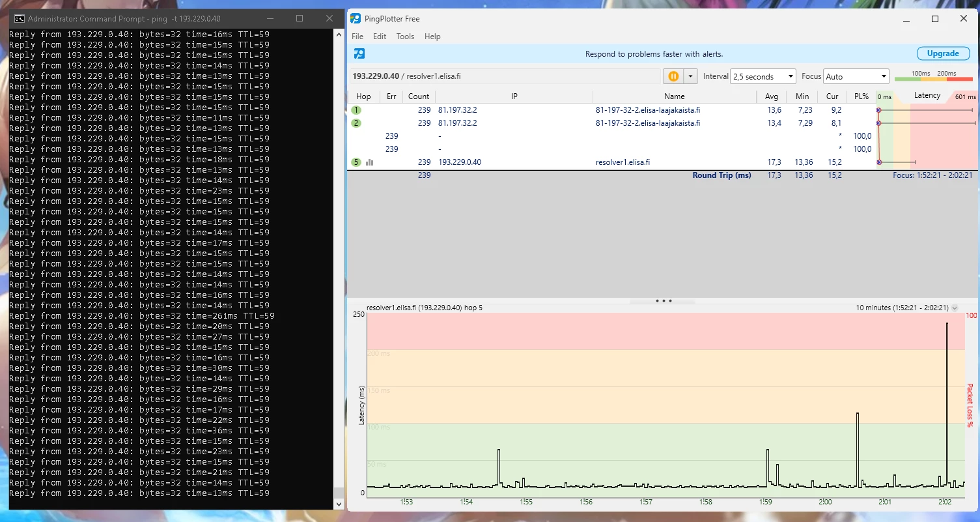Open the Tools menu in PingPlotter
The width and height of the screenshot is (980, 522).
pos(405,36)
